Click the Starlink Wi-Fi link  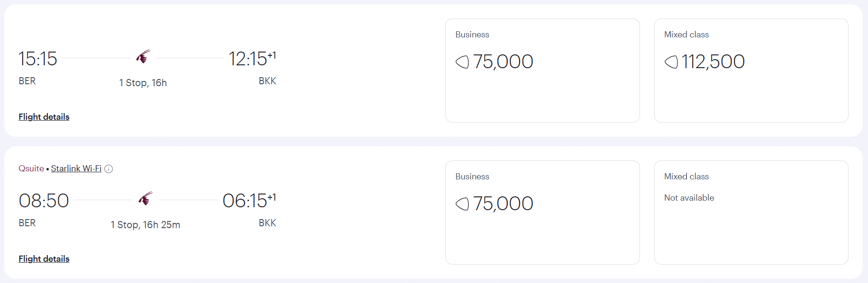76,168
